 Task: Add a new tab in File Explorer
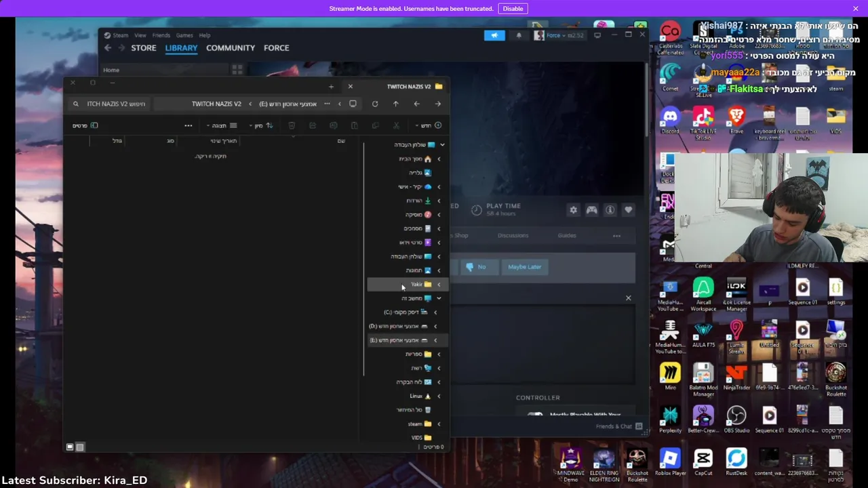331,87
